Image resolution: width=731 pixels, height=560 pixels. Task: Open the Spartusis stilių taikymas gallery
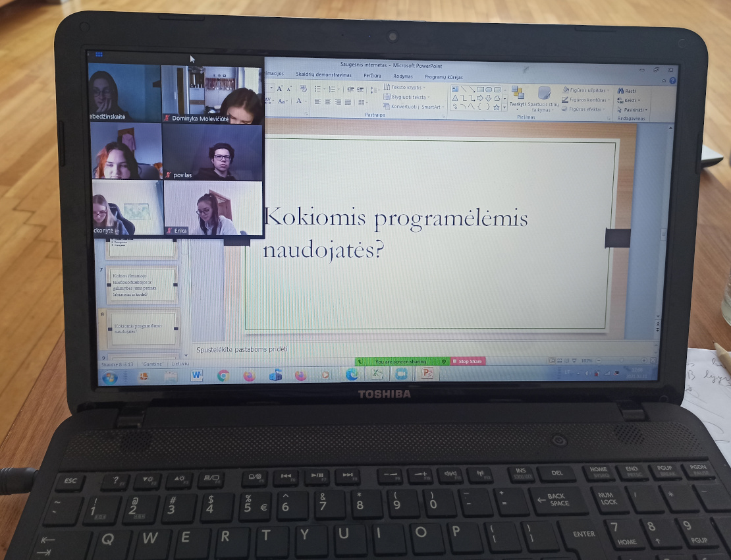tap(543, 99)
